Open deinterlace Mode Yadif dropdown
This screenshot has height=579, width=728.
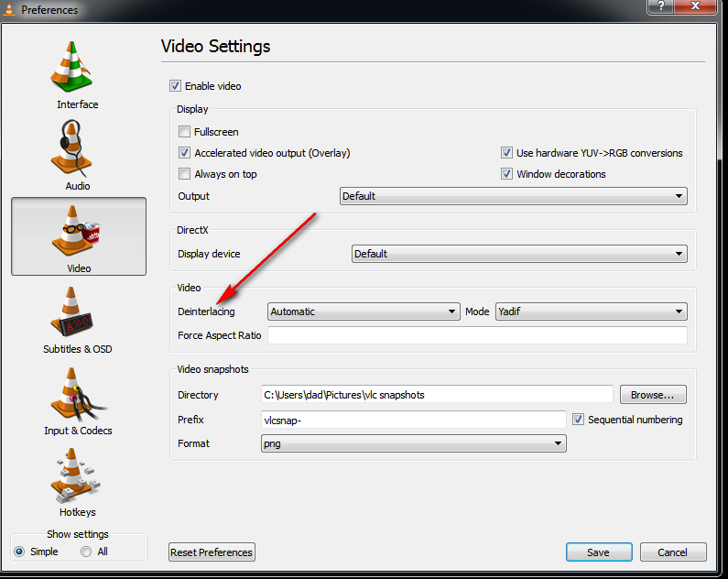pos(592,311)
